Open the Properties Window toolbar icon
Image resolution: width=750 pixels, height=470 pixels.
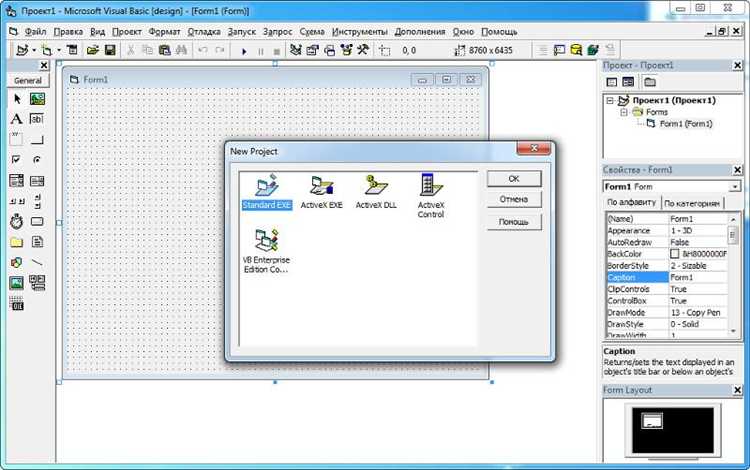pos(313,50)
